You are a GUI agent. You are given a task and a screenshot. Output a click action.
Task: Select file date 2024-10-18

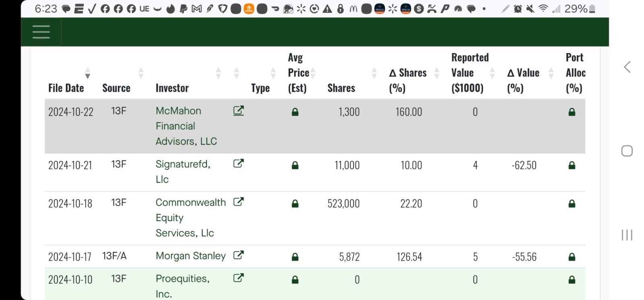point(70,203)
